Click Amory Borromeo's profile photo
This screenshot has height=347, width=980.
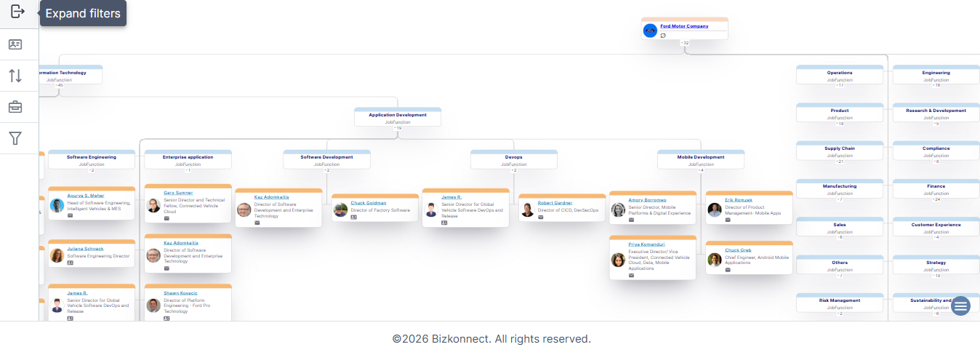(618, 210)
